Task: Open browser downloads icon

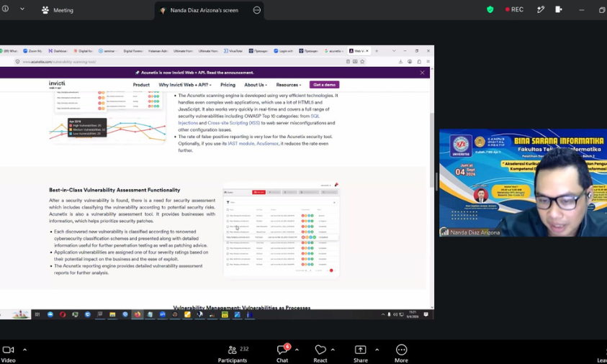Action: point(400,61)
